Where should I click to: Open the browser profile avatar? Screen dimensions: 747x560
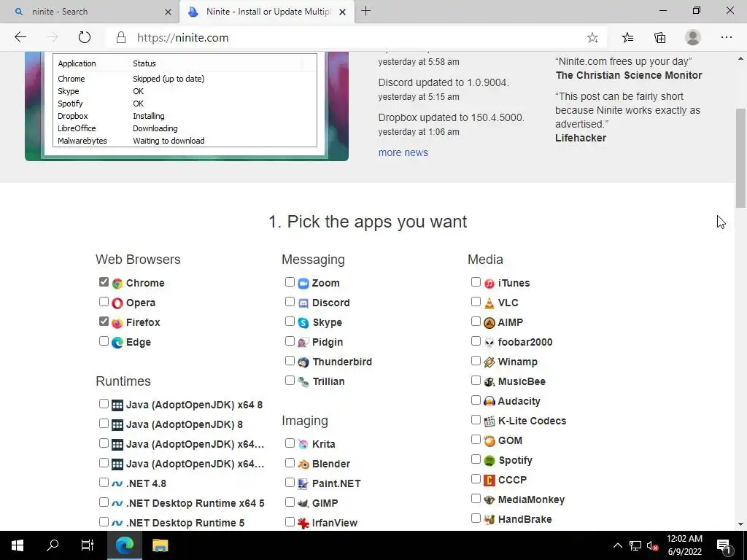pos(693,38)
